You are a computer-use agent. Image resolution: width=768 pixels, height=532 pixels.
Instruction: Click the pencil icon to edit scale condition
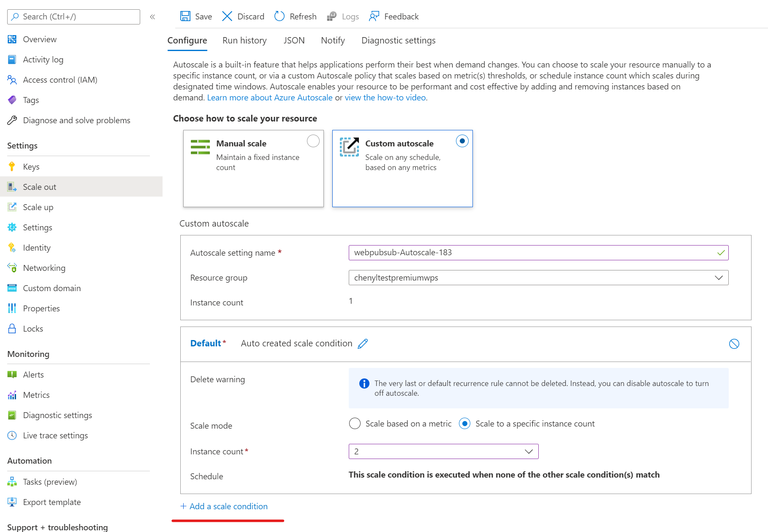coord(363,344)
